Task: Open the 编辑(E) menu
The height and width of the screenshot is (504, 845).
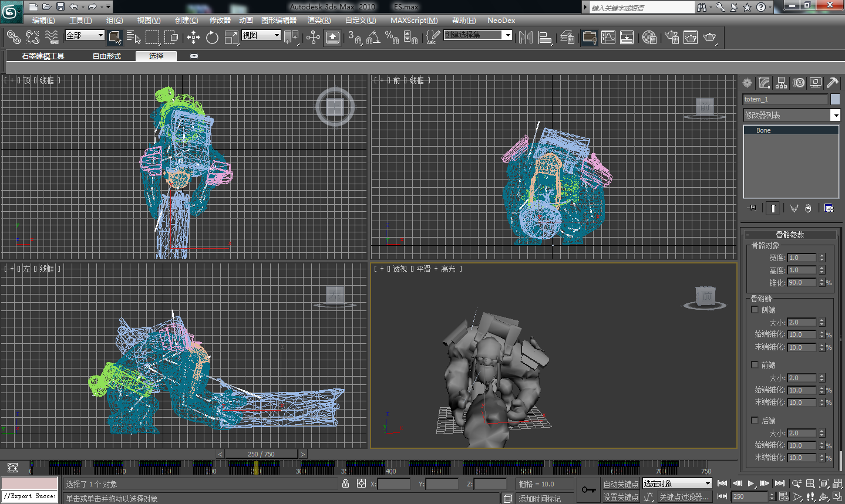Action: (43, 20)
